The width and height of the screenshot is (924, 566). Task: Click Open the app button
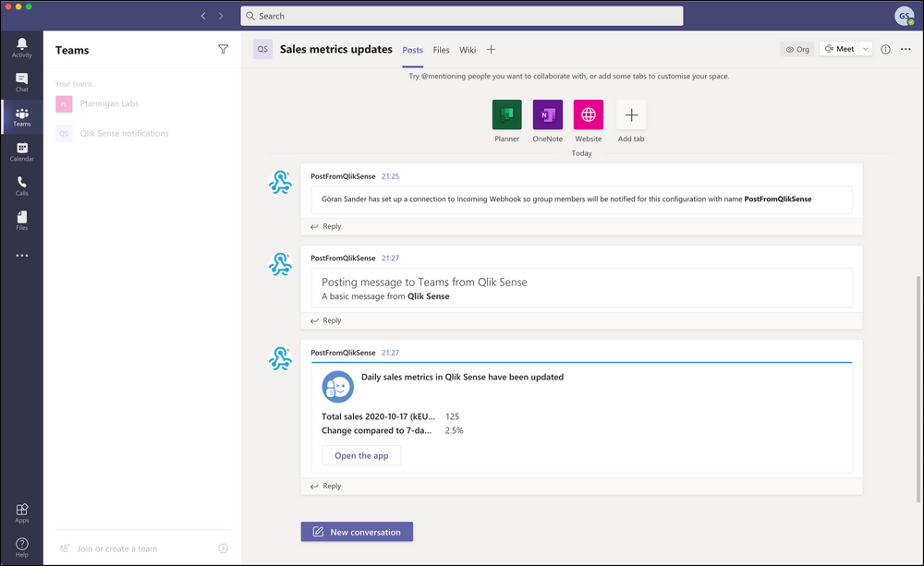click(x=360, y=455)
